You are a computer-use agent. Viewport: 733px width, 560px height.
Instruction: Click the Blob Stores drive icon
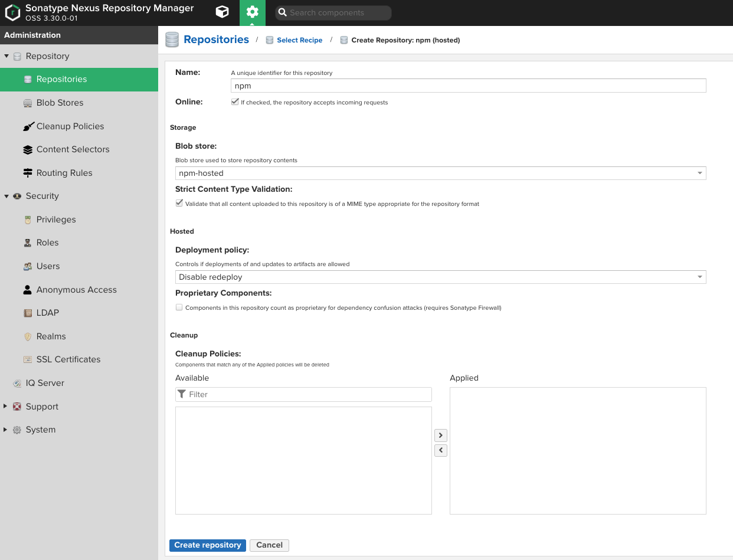click(28, 103)
